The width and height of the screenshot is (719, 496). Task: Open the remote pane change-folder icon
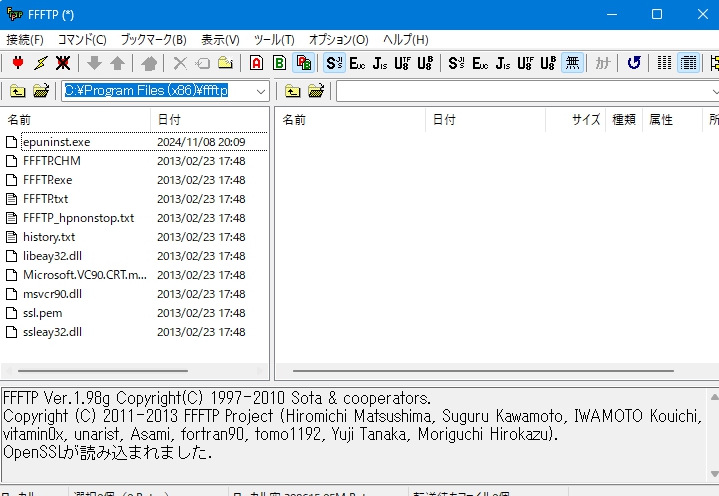pyautogui.click(x=316, y=91)
